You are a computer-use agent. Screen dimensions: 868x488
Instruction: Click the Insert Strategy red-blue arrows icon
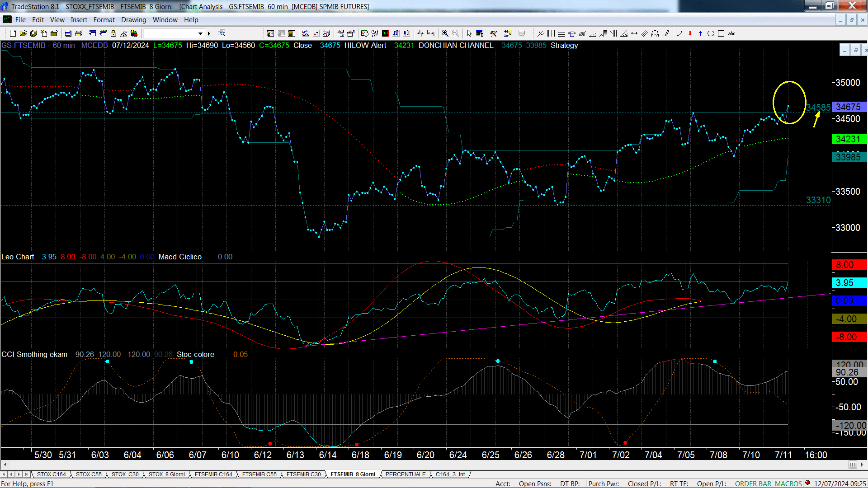coord(316,33)
